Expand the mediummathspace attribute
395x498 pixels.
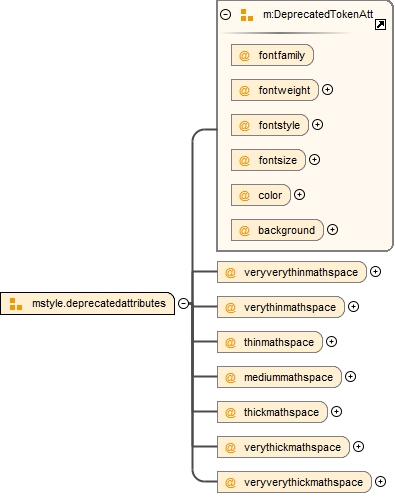coord(350,377)
